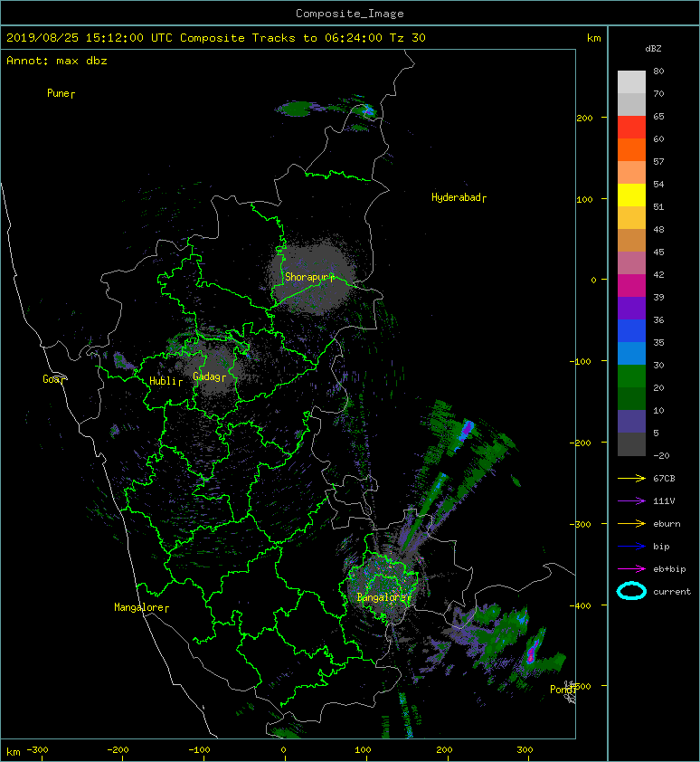Viewport: 700px width, 762px height.
Task: Click the Mangalore city label
Action: [138, 607]
